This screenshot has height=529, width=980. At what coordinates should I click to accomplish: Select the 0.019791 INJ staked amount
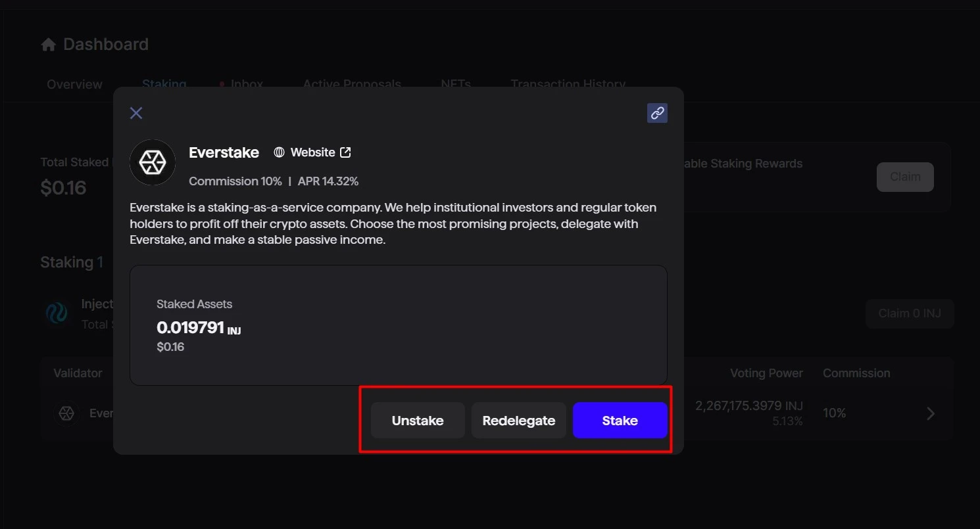[x=199, y=327]
